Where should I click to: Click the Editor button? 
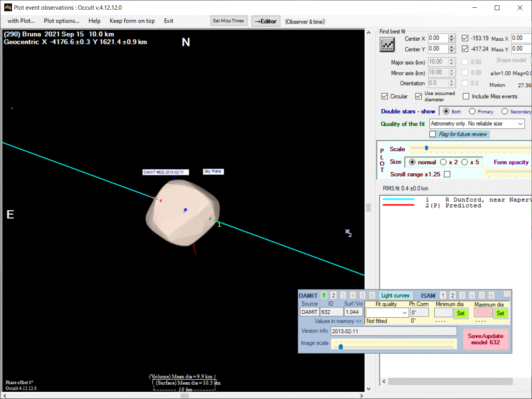(266, 21)
